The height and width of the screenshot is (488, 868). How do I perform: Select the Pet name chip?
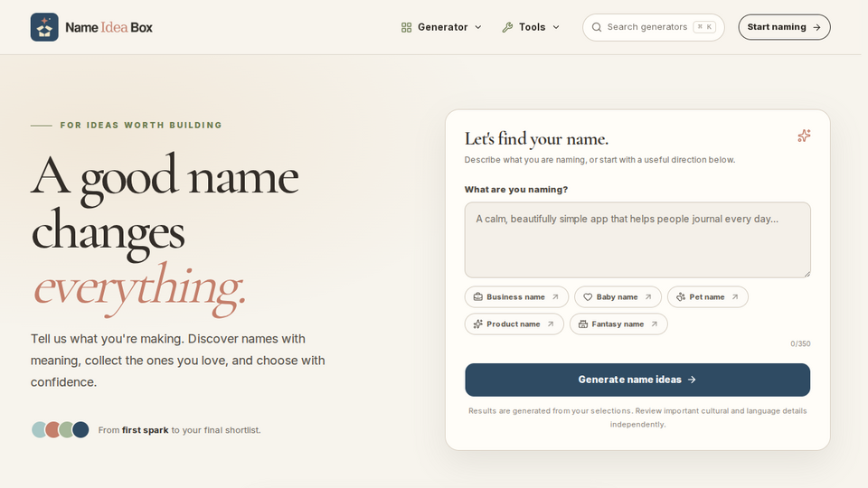[707, 297]
